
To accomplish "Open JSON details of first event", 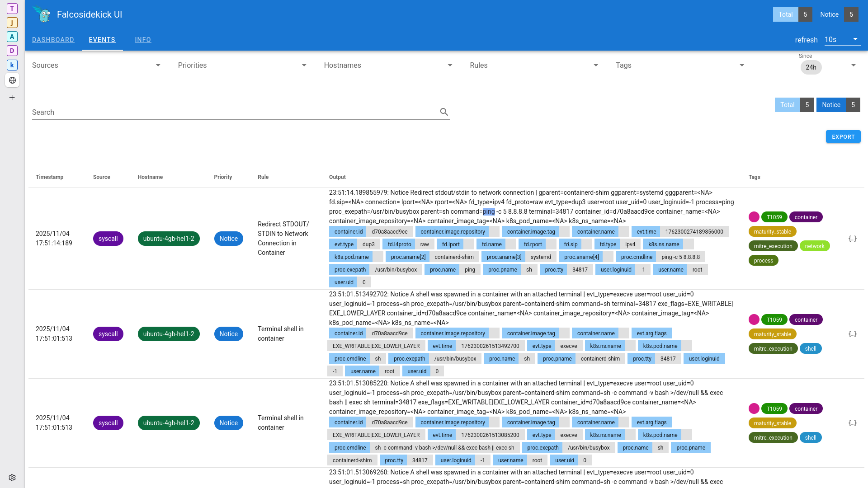I will [x=852, y=239].
